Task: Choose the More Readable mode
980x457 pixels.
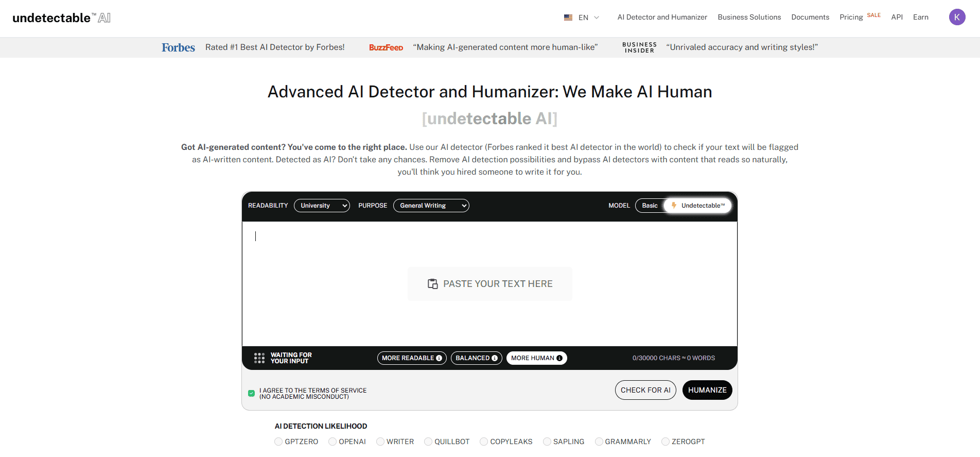Action: click(412, 358)
